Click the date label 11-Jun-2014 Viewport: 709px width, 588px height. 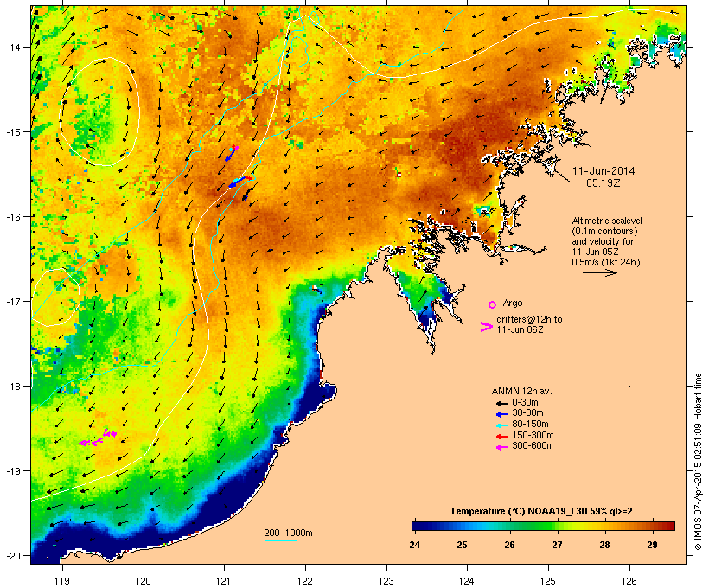pyautogui.click(x=604, y=171)
